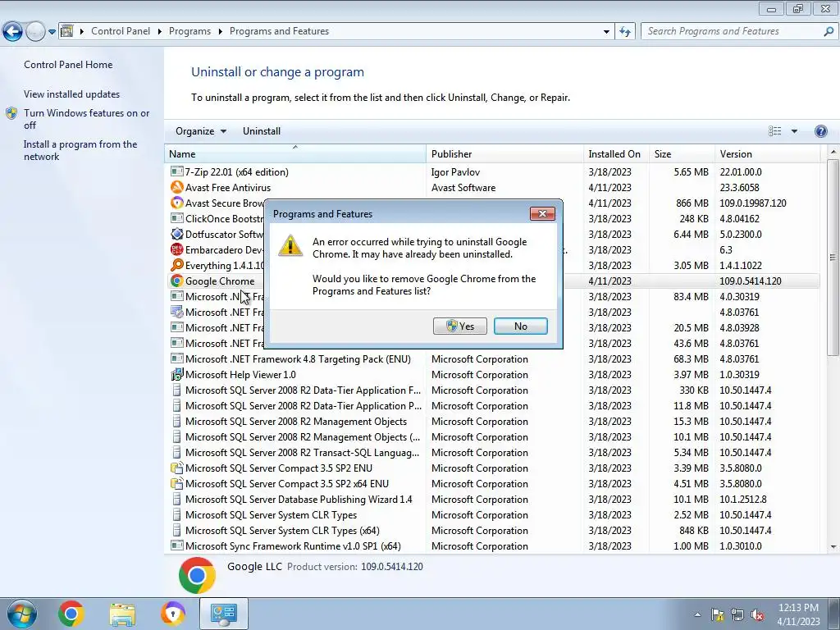Click the Forward navigation arrow

point(35,31)
